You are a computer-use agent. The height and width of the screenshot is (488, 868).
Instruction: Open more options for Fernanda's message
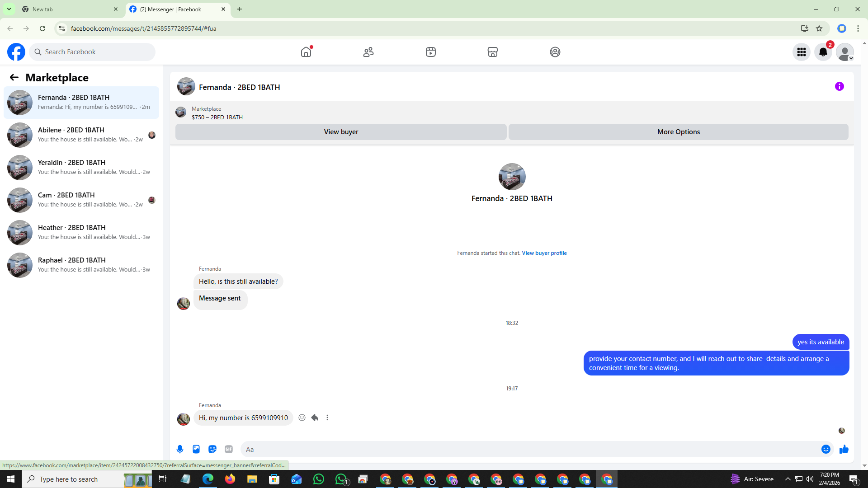pos(327,418)
